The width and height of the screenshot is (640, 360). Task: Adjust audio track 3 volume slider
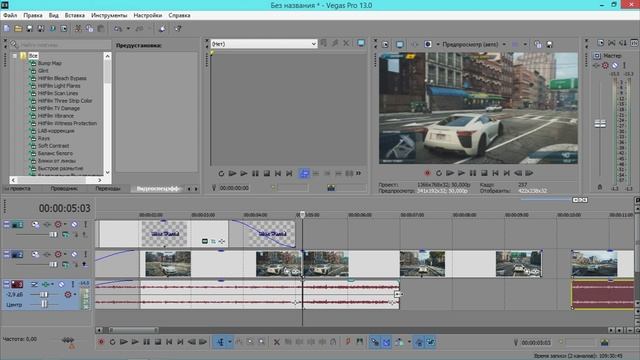point(44,294)
